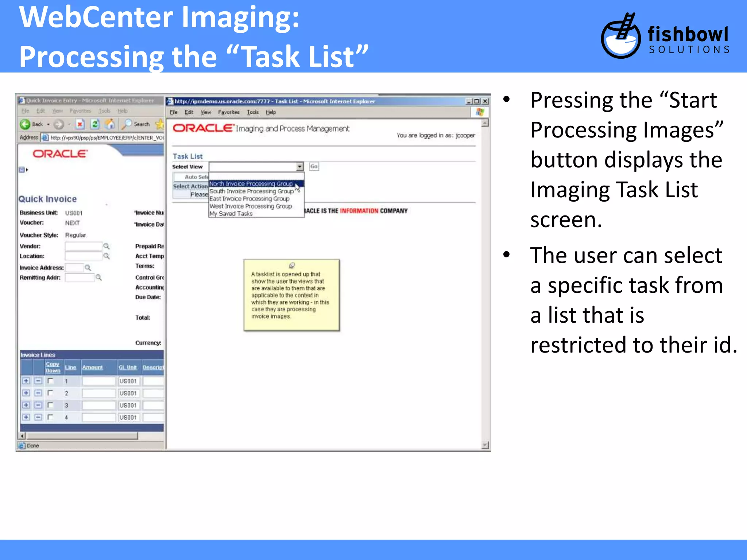
Task: Open Help menu in Task List window
Action: coord(271,112)
